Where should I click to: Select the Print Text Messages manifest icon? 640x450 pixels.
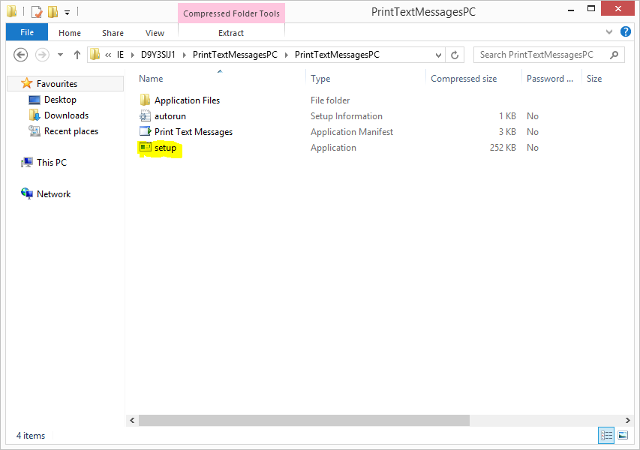point(145,131)
